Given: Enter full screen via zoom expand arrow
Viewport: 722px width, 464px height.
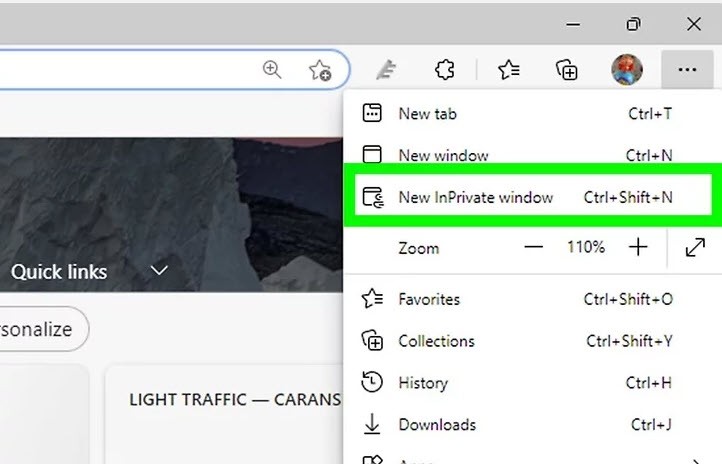Looking at the screenshot, I should (x=695, y=248).
